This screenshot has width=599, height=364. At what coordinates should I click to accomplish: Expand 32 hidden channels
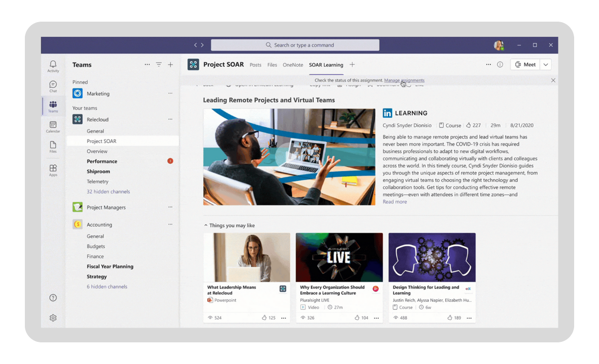click(108, 192)
